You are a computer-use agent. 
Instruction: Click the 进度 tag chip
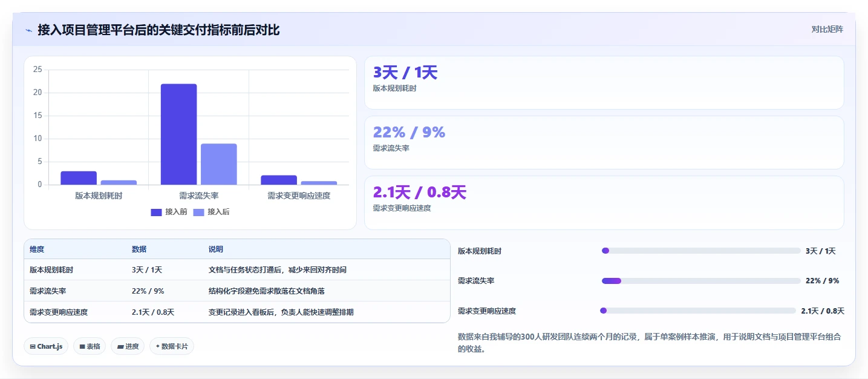(x=128, y=346)
